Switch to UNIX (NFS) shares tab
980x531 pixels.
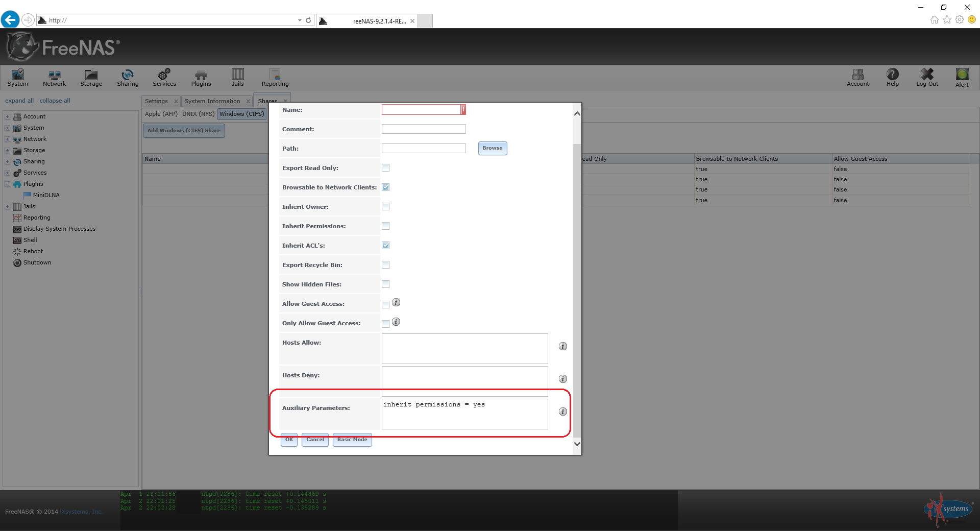click(199, 114)
